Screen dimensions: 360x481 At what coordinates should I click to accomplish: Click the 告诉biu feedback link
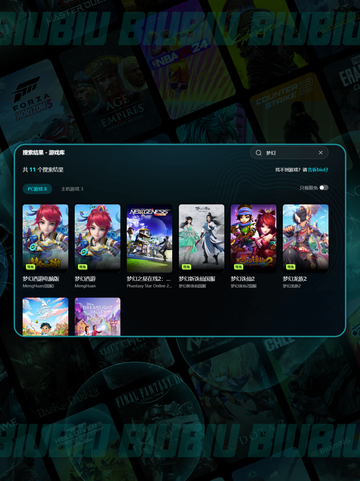[x=318, y=170]
